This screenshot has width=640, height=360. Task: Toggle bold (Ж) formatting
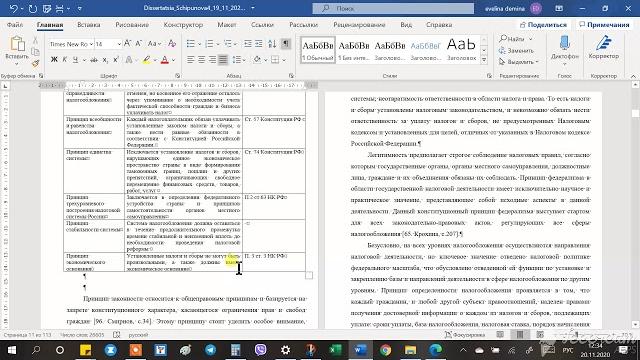[x=54, y=60]
